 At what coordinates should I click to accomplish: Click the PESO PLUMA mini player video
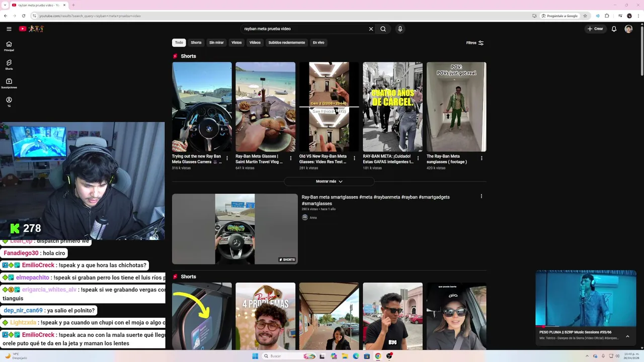pos(586,298)
